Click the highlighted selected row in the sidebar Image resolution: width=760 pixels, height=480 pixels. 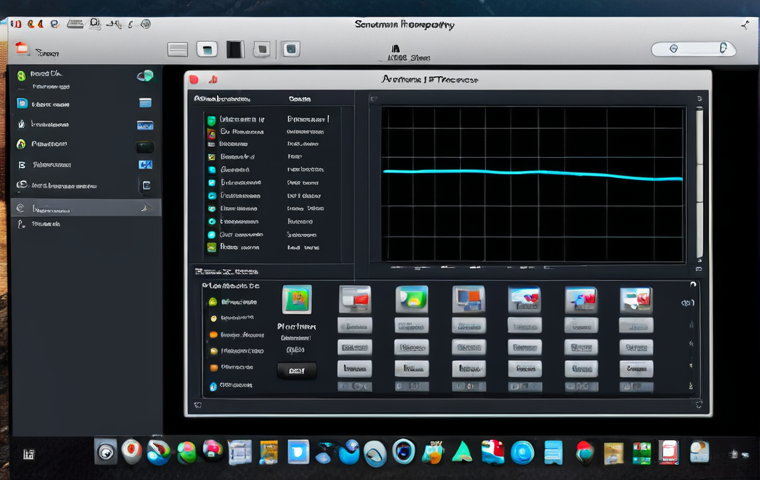[86, 208]
